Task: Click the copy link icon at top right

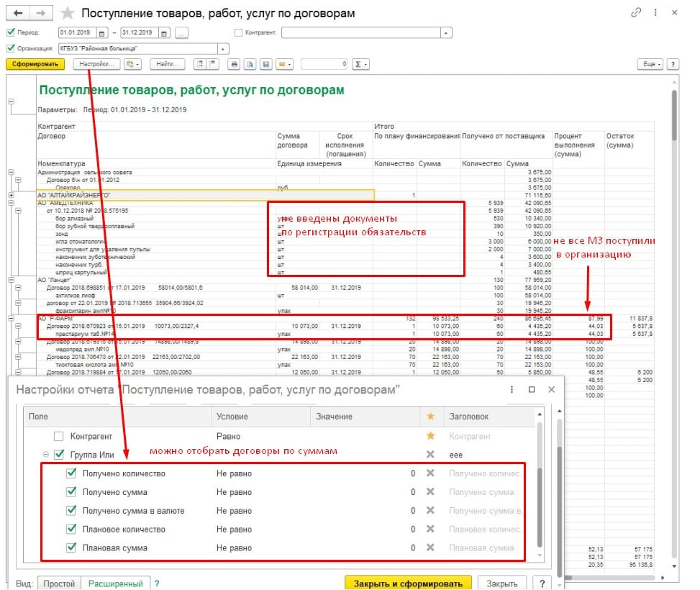Action: point(636,13)
